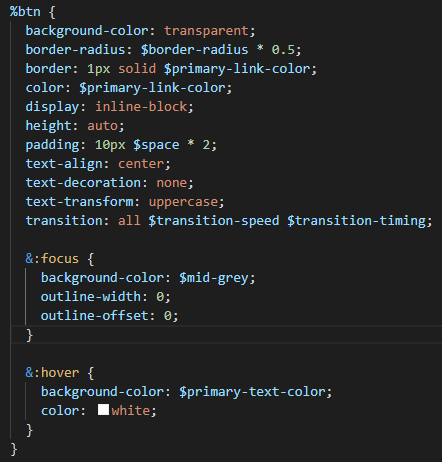Click the '$mid-grey' variable
The width and height of the screenshot is (442, 462).
coord(214,278)
